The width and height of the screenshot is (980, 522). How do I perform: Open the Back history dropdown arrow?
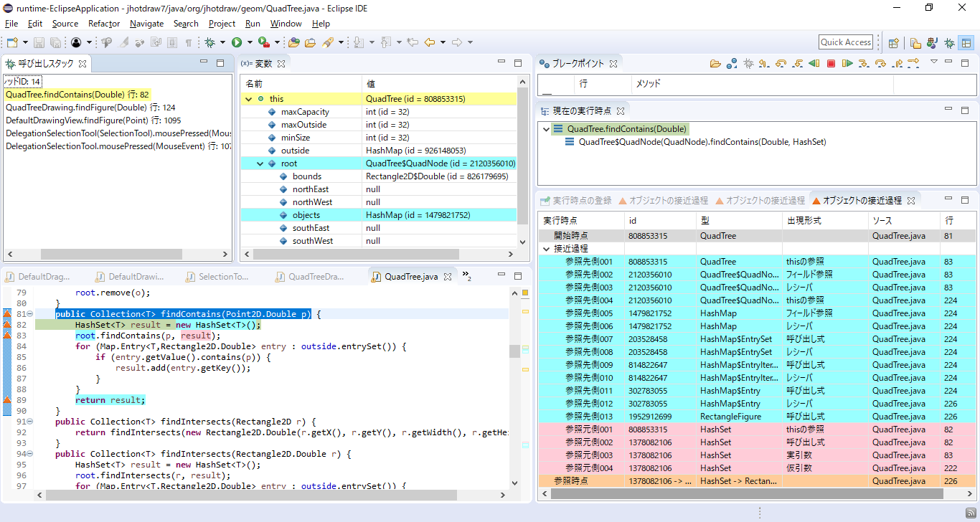pos(443,42)
